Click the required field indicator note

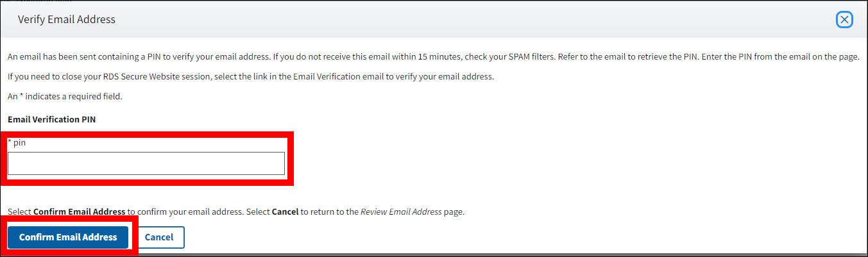(65, 97)
